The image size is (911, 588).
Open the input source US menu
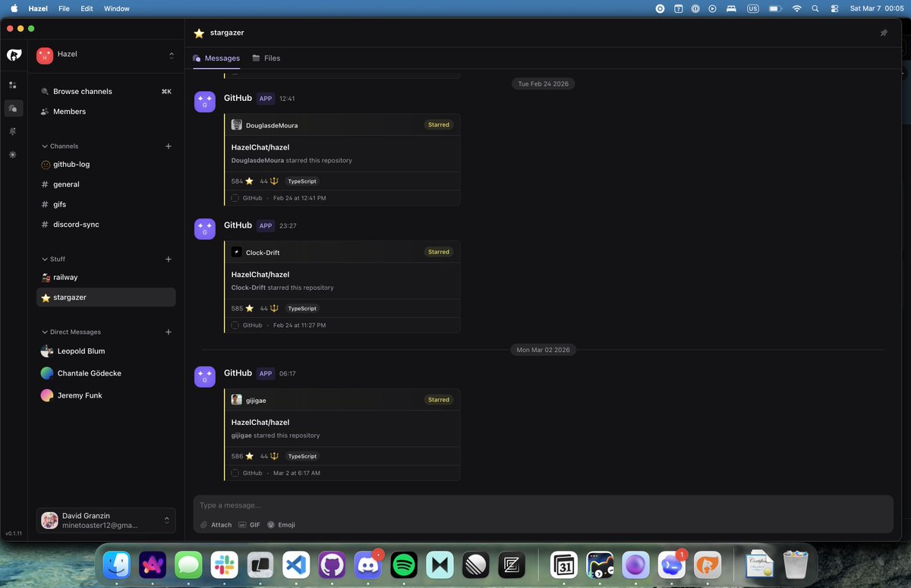[753, 8]
